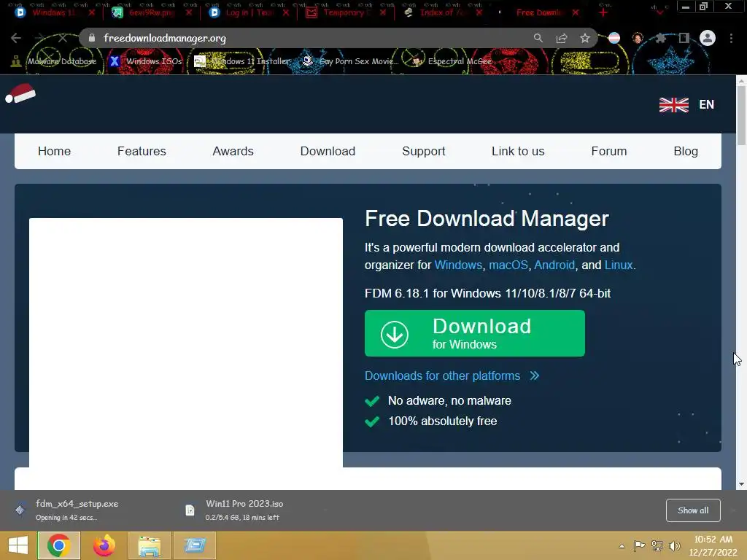Viewport: 747px width, 560px height.
Task: Bookmark this page with the star icon
Action: click(585, 38)
